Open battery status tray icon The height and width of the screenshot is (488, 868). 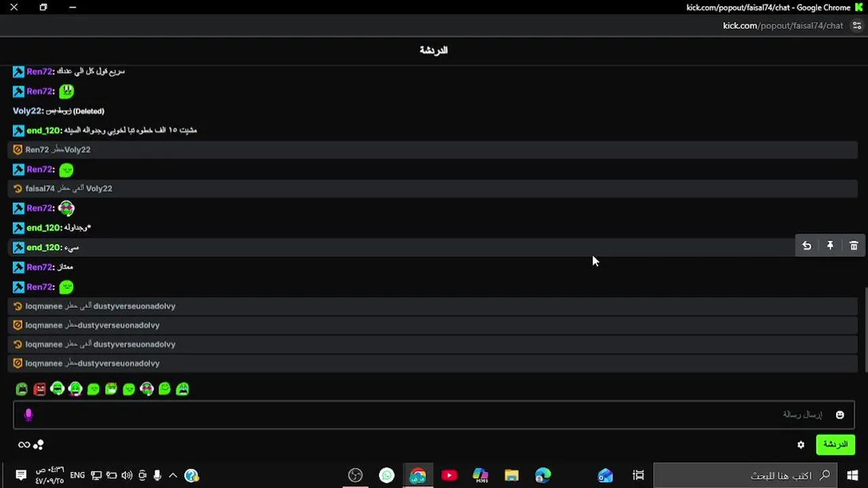click(111, 475)
